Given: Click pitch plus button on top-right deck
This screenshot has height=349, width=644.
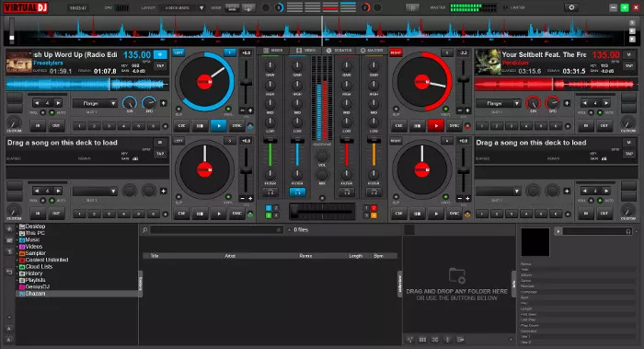Looking at the screenshot, I should click(x=467, y=111).
